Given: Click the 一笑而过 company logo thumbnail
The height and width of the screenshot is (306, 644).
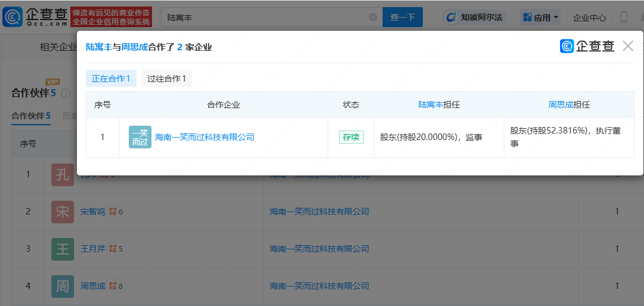Looking at the screenshot, I should 140,137.
